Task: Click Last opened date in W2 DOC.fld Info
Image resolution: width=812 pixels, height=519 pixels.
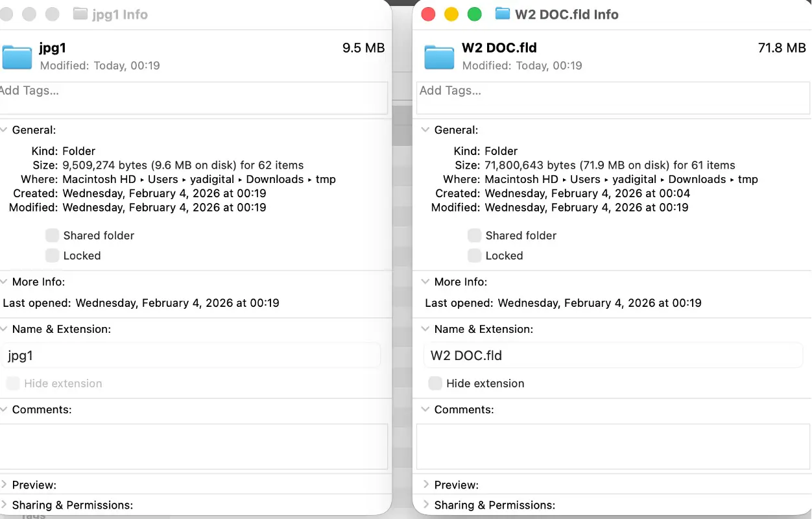Action: (x=600, y=303)
